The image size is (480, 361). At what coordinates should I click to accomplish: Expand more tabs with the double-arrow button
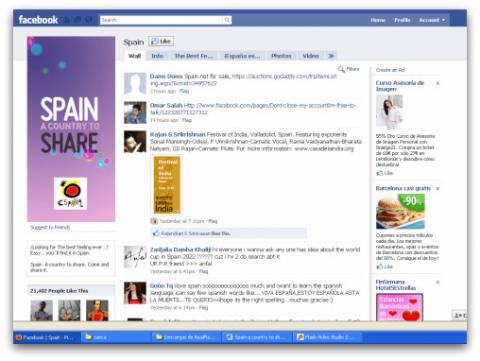(331, 56)
